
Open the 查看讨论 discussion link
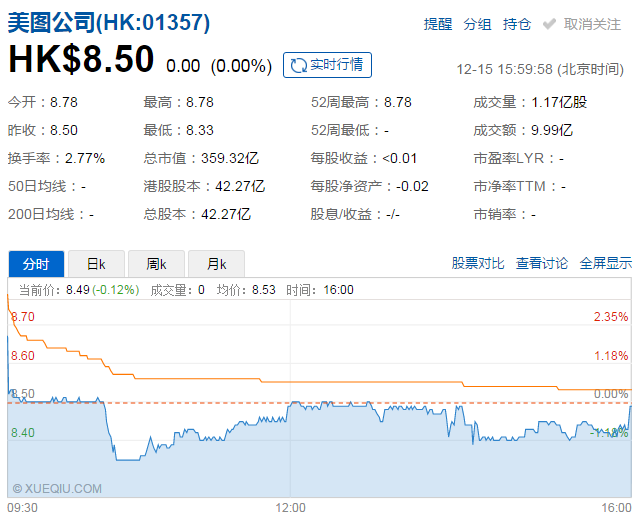pyautogui.click(x=542, y=263)
